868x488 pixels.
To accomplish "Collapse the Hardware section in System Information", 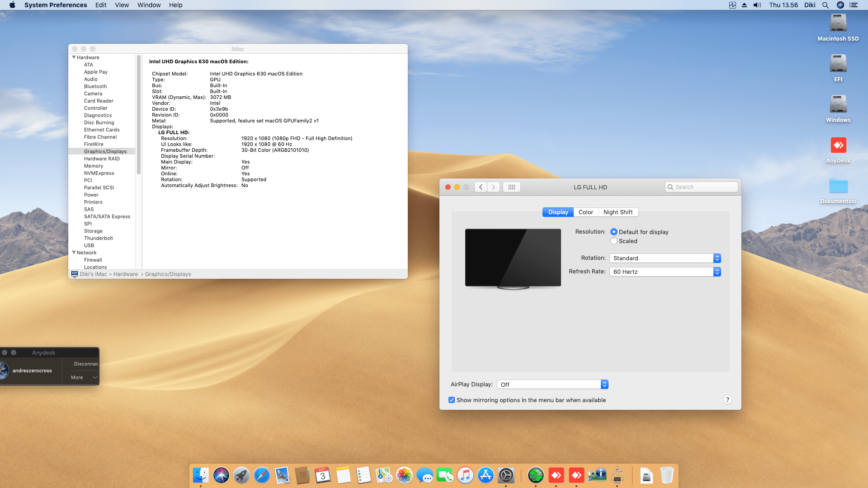I will 74,57.
